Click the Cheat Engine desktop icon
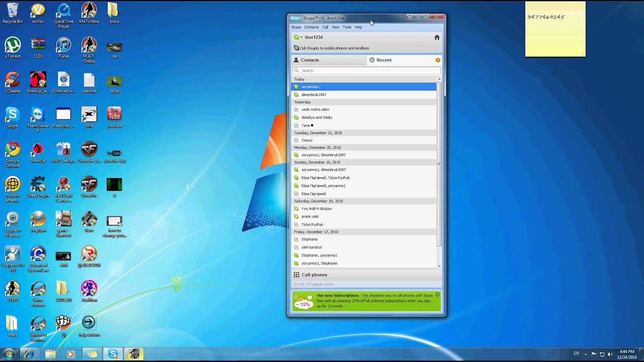Image resolution: width=644 pixels, height=362 pixels. (38, 188)
